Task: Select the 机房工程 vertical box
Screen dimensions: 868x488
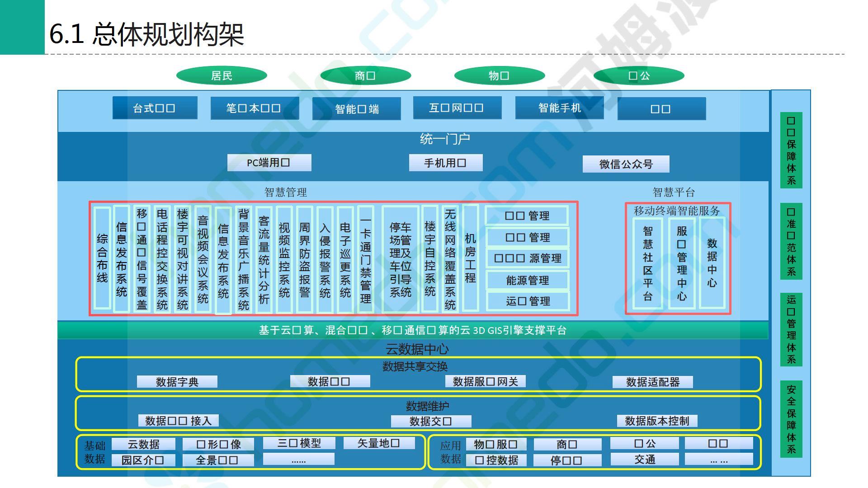Action: click(x=470, y=258)
